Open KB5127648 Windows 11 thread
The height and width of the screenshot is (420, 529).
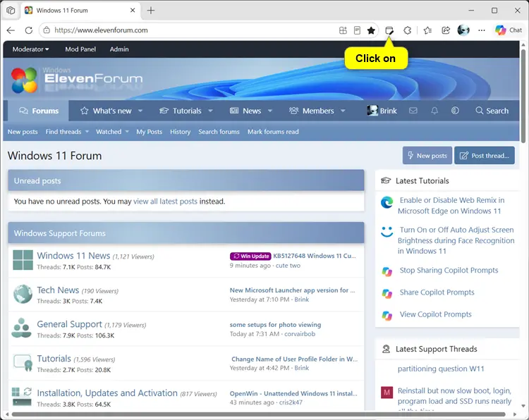pyautogui.click(x=315, y=256)
